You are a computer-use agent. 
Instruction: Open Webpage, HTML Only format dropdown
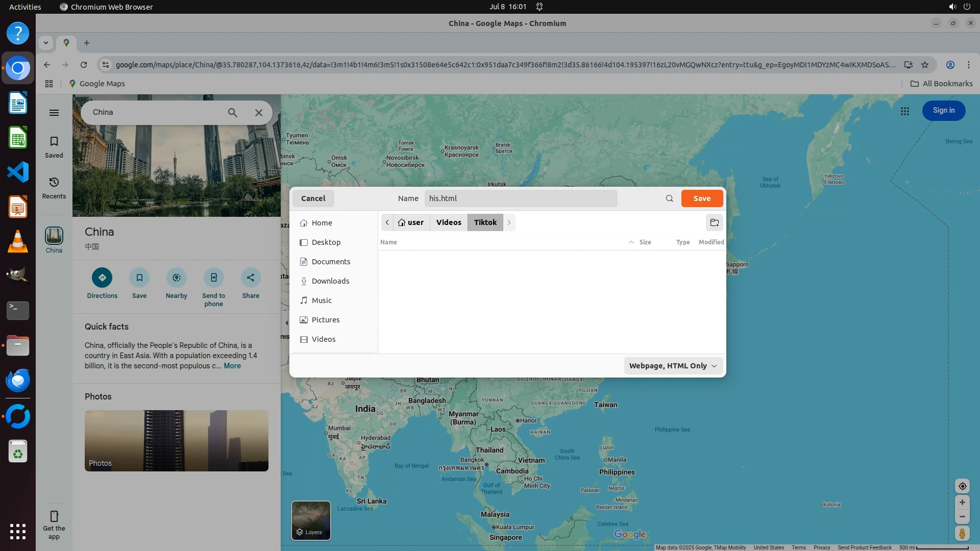[x=673, y=366]
